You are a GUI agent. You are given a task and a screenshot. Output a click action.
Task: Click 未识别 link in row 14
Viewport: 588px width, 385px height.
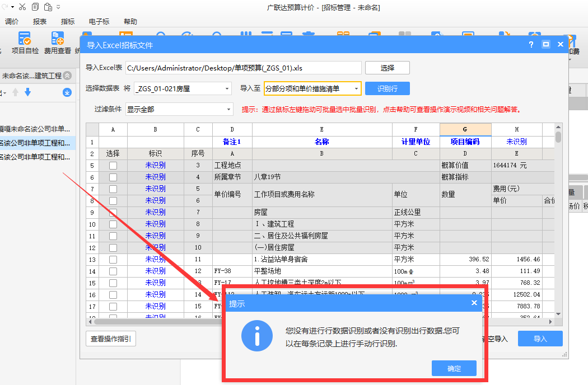[x=155, y=271]
